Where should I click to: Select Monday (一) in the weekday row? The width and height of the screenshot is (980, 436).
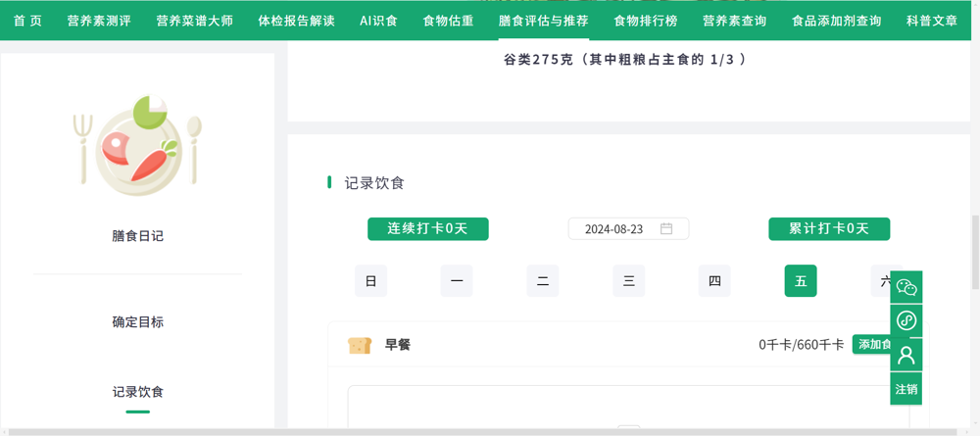click(457, 281)
